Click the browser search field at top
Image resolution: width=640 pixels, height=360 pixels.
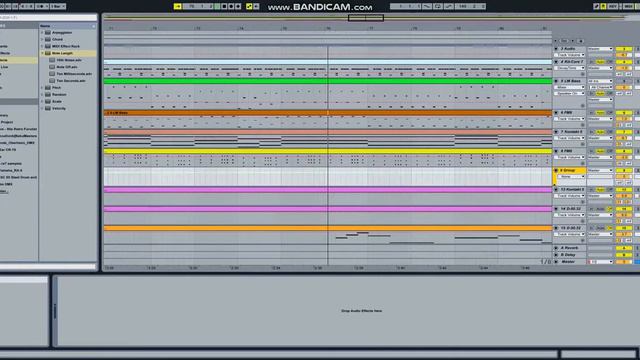[x=48, y=18]
